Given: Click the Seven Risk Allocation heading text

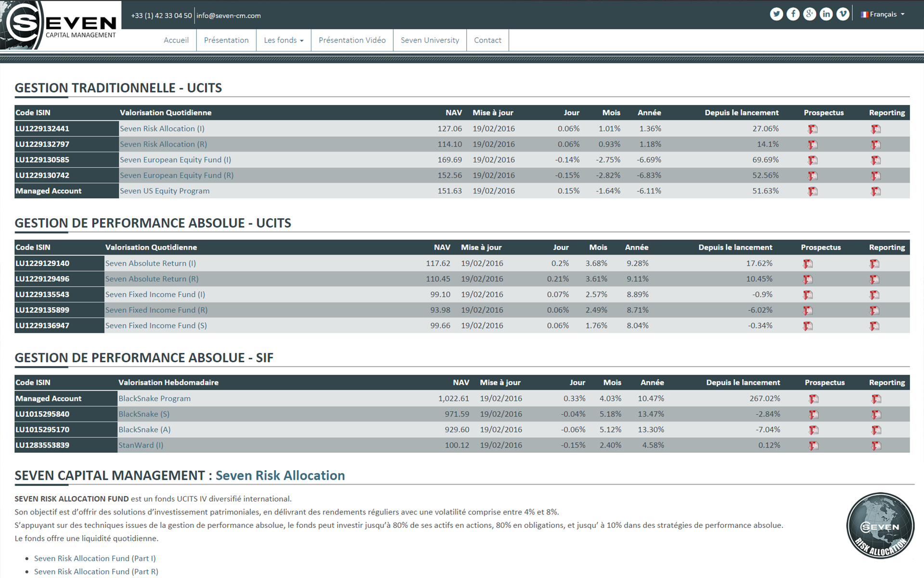Looking at the screenshot, I should [280, 475].
